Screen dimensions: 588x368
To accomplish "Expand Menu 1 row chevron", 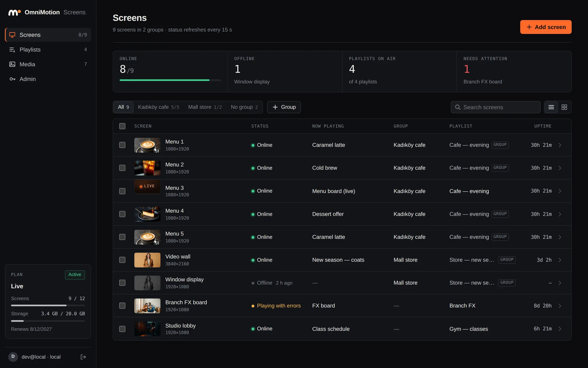I will 560,145.
